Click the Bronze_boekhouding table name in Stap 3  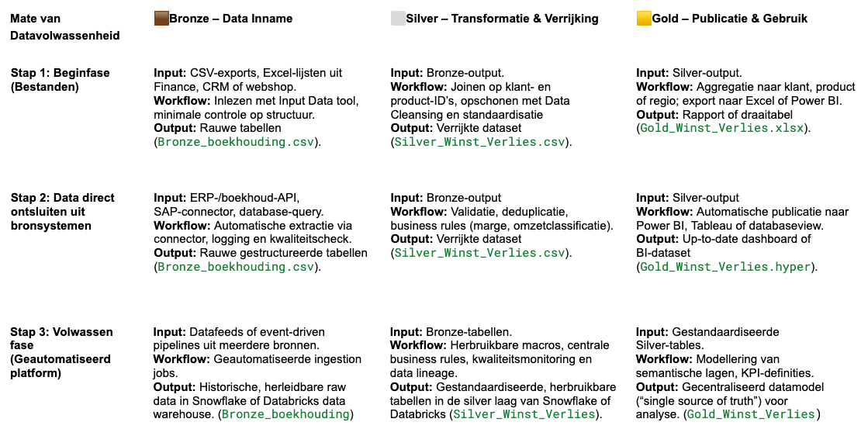[285, 414]
